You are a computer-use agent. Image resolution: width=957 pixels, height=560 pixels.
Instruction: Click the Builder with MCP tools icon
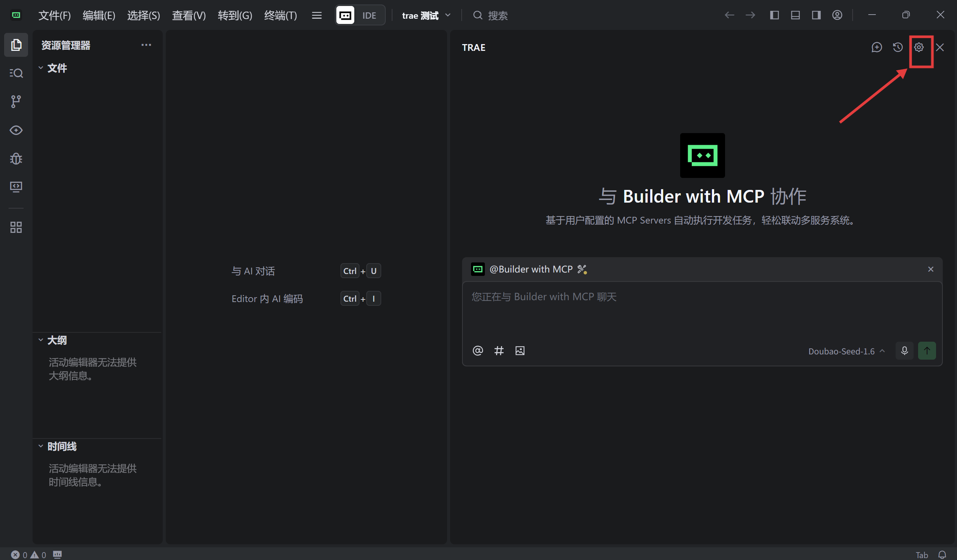point(582,270)
